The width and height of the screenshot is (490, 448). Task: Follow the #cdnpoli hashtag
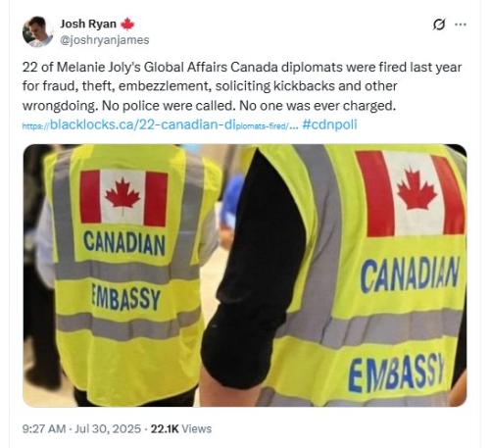pyautogui.click(x=329, y=124)
